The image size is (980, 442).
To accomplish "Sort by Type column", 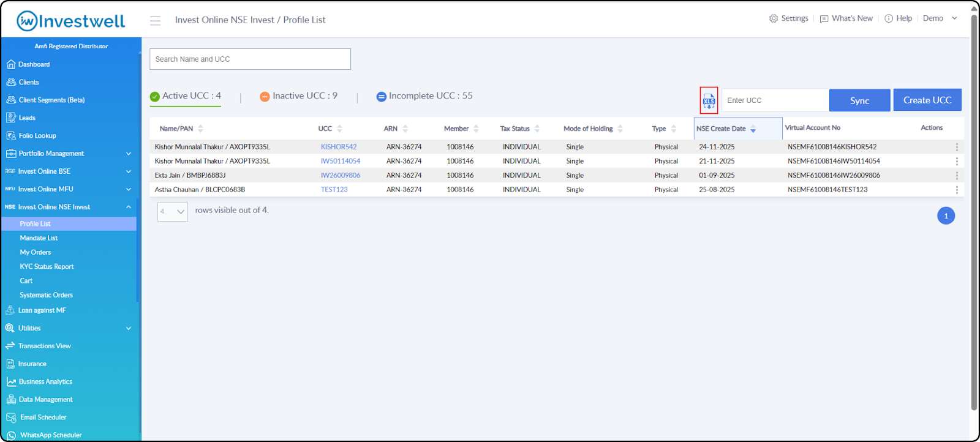I will (x=674, y=129).
